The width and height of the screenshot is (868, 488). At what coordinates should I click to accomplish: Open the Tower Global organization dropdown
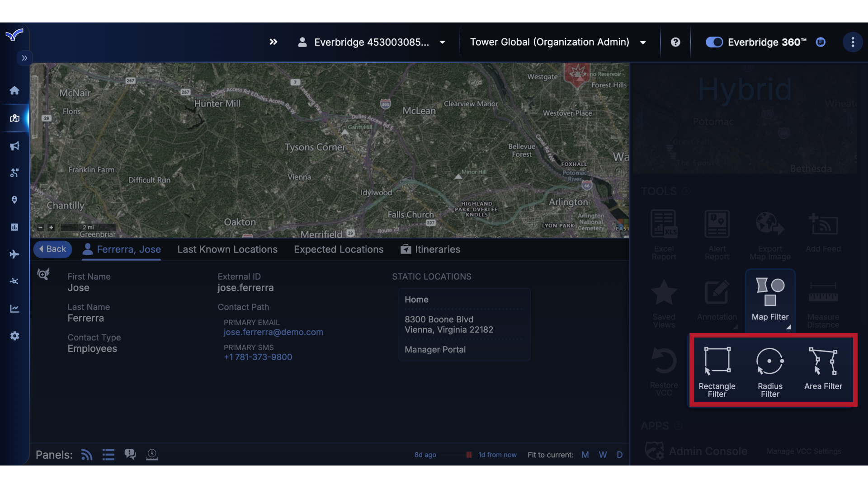[642, 42]
